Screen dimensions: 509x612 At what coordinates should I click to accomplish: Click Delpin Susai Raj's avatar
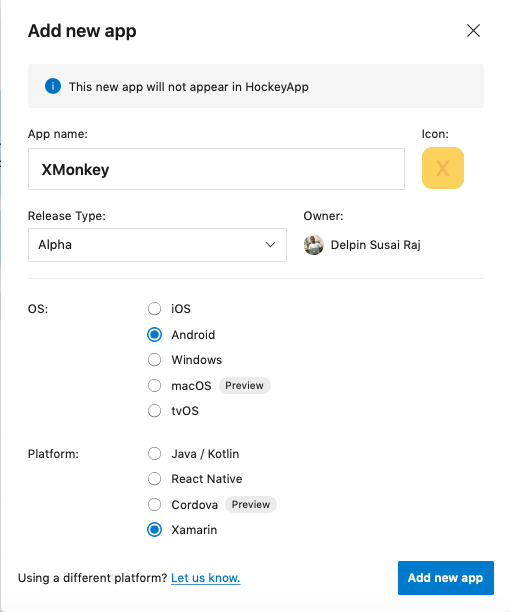tap(313, 245)
